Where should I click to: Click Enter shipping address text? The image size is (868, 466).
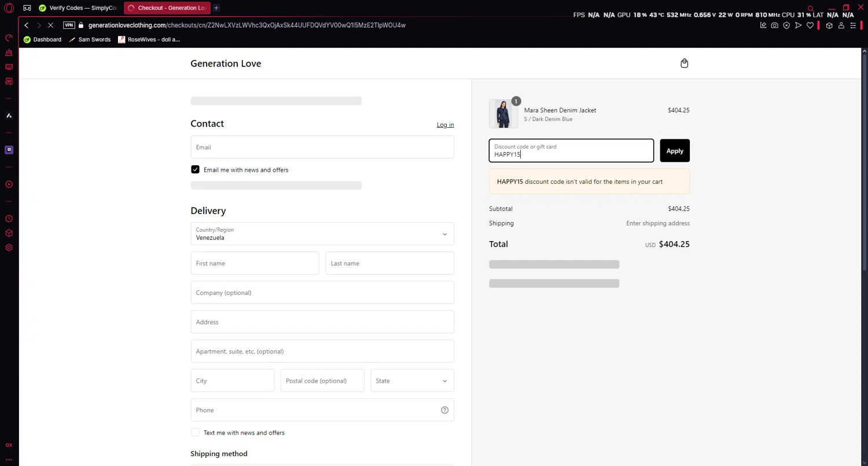pos(658,223)
